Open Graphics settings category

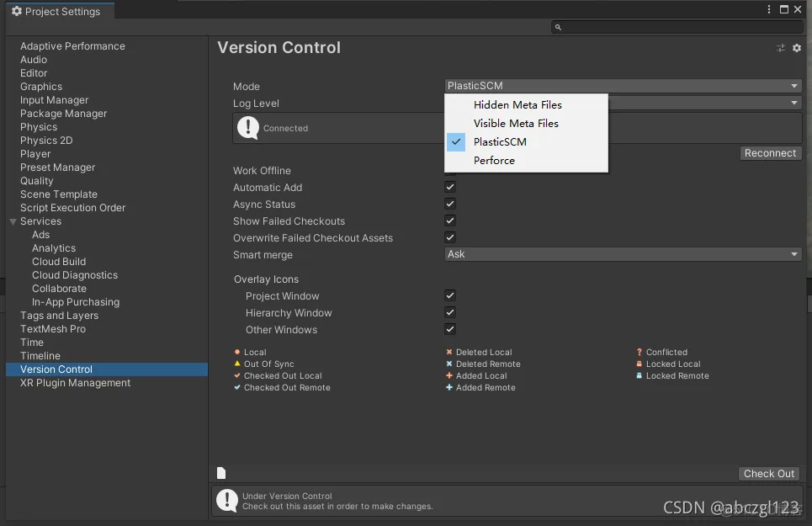point(41,87)
